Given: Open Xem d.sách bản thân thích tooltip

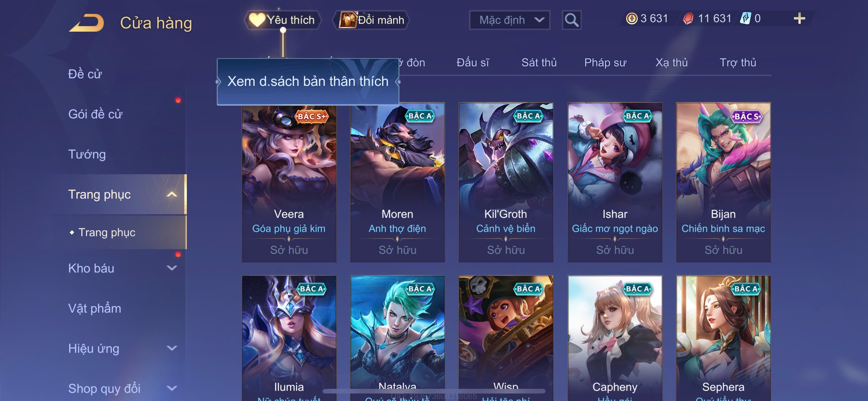Looking at the screenshot, I should coord(308,82).
